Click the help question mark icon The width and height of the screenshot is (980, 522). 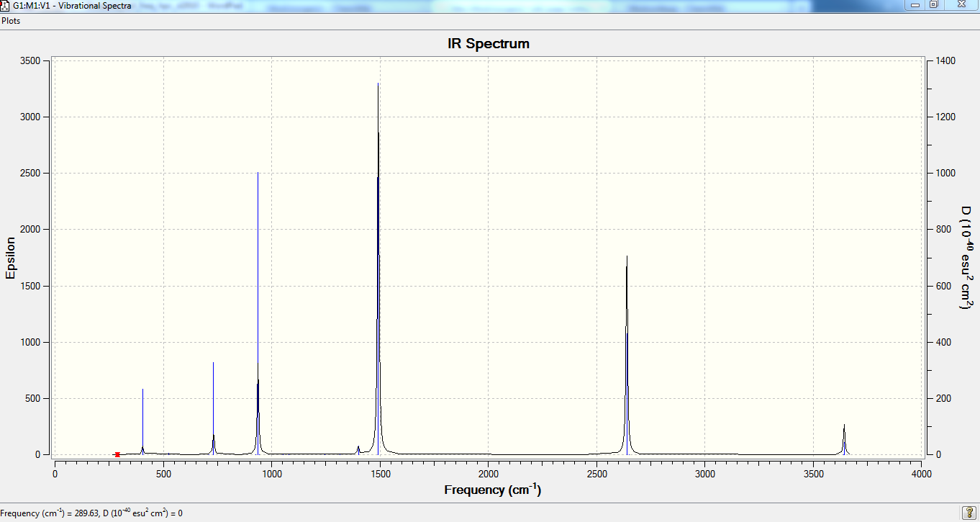pyautogui.click(x=968, y=513)
